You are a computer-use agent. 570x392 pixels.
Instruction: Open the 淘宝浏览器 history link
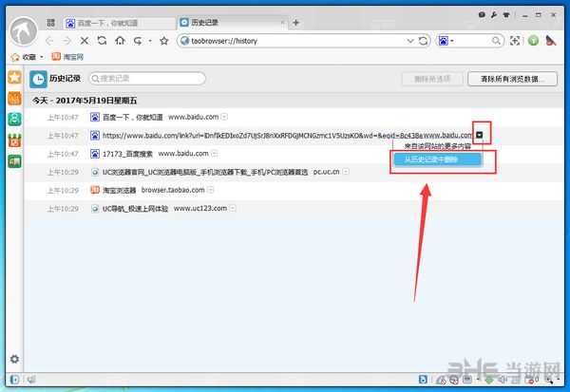(120, 190)
